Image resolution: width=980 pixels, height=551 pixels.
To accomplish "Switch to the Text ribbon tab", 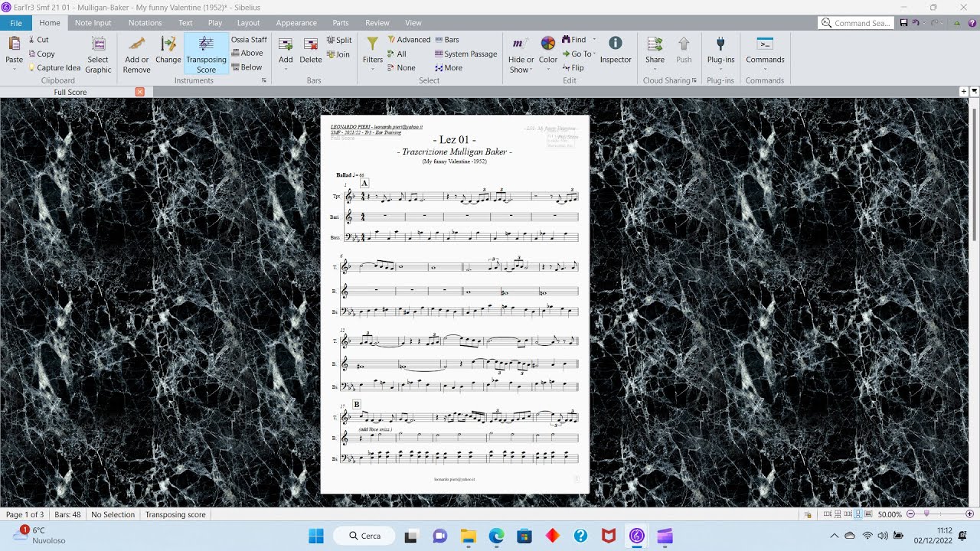I will coord(185,23).
